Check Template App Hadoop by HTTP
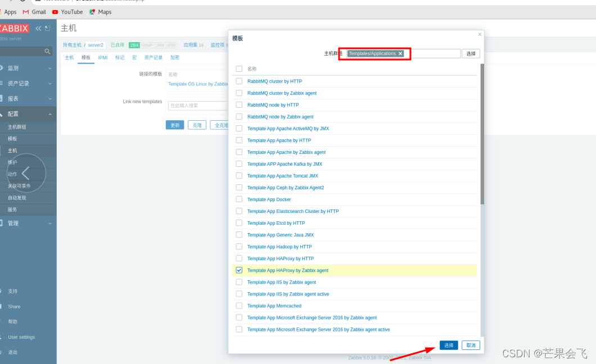596x364 pixels. [239, 247]
